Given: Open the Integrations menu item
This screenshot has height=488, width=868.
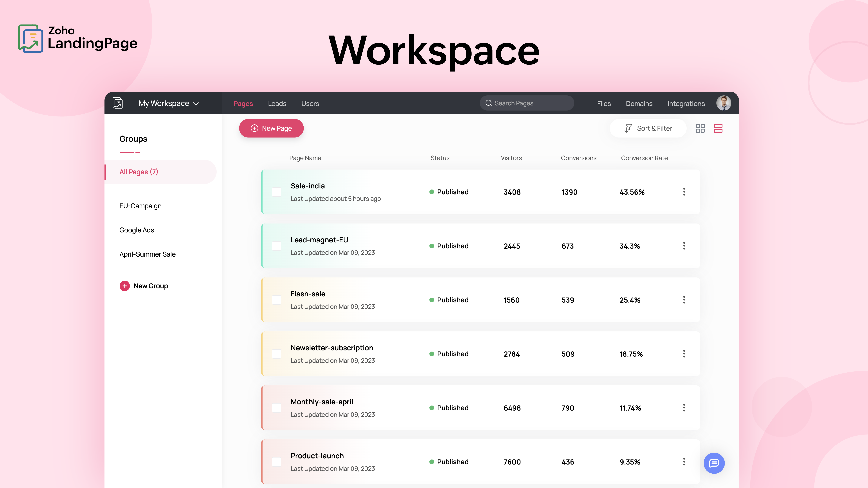Looking at the screenshot, I should coord(686,103).
